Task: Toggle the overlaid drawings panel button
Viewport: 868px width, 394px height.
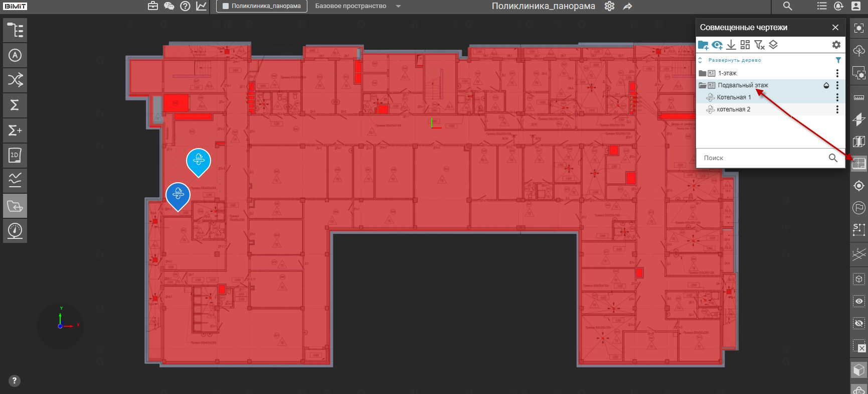Action: (859, 164)
